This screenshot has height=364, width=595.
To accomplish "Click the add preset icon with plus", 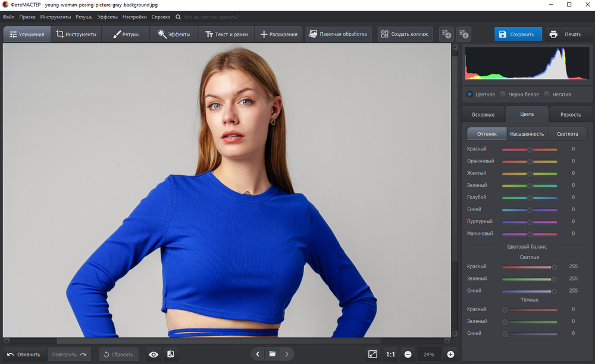I will (x=446, y=34).
